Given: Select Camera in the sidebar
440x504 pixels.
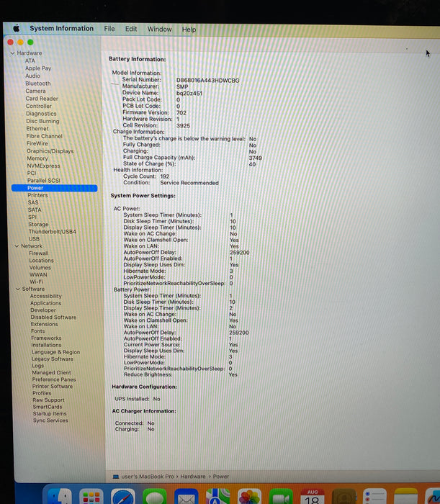Looking at the screenshot, I should (36, 91).
